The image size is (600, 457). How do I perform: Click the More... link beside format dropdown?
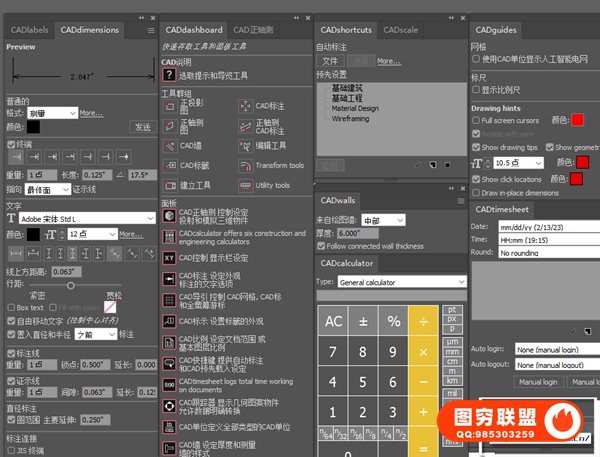click(x=92, y=113)
